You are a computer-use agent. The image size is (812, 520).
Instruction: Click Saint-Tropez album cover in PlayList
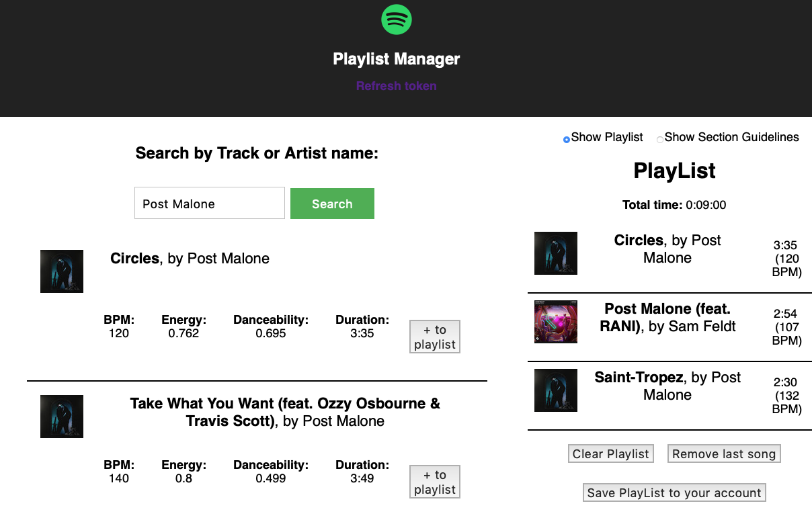[x=556, y=390]
